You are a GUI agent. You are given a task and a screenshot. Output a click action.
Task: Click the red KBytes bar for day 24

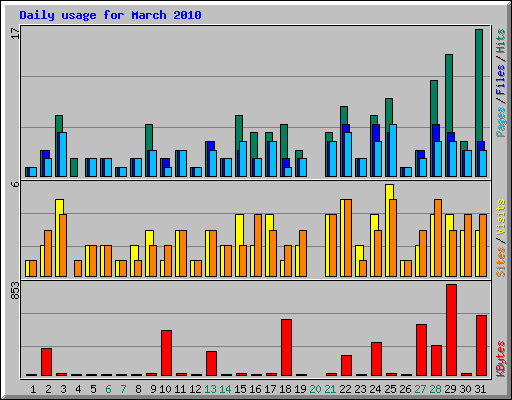point(377,359)
